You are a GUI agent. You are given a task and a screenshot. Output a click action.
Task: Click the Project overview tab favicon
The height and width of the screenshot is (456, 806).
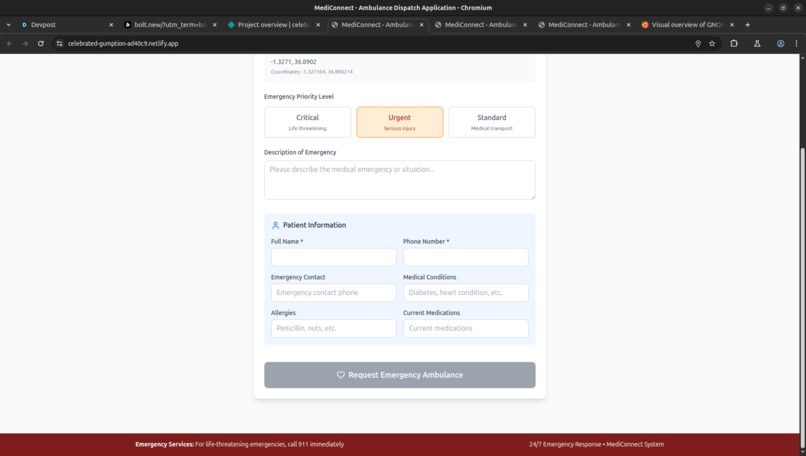click(x=231, y=25)
